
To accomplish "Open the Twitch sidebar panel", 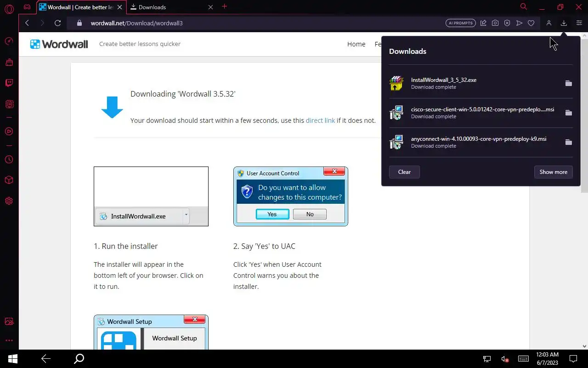I will (9, 83).
